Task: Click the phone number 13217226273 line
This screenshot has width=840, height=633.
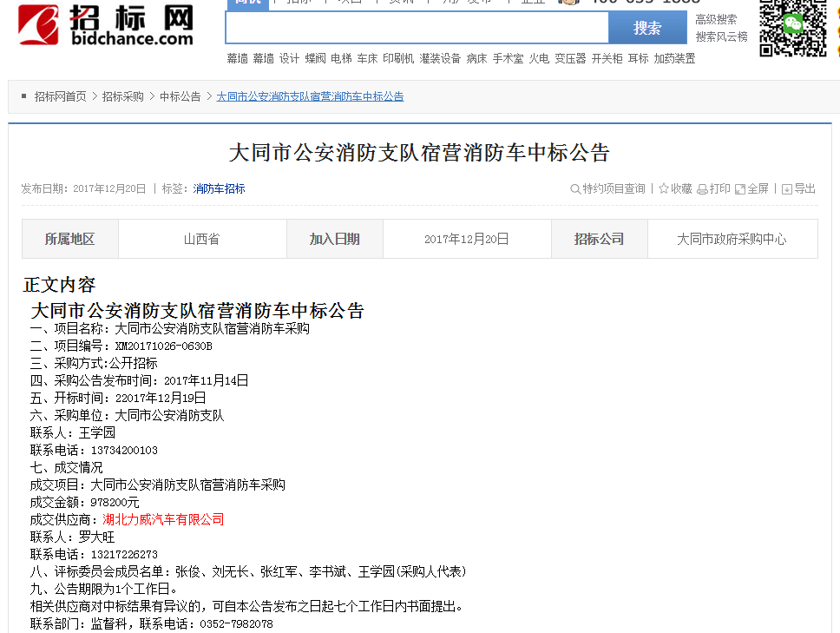Action: tap(94, 554)
